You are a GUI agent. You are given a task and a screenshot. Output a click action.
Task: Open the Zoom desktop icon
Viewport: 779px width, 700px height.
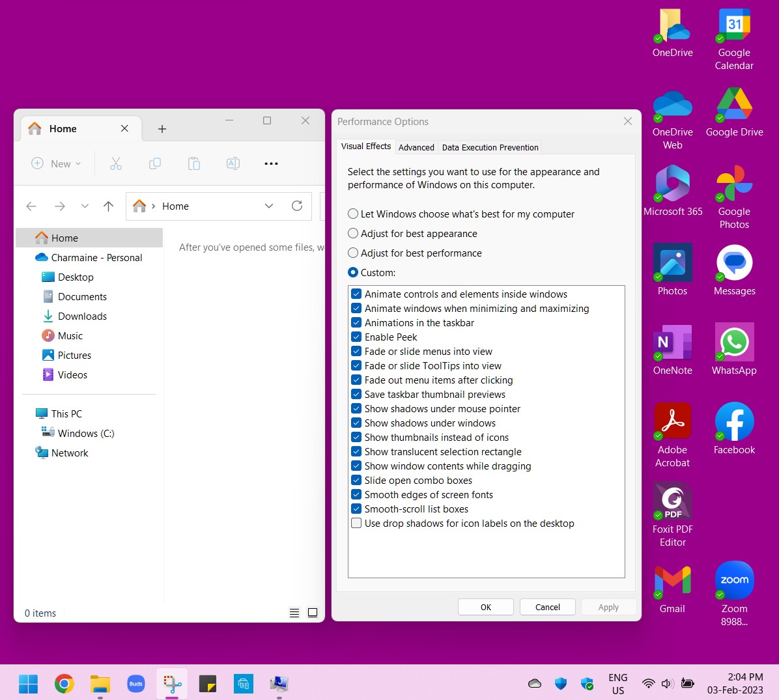(734, 594)
